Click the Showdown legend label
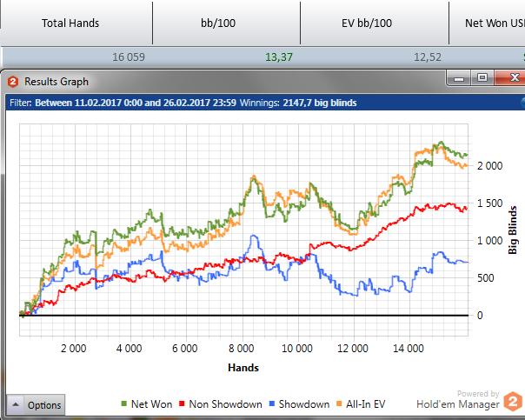The height and width of the screenshot is (420, 525). click(x=304, y=404)
